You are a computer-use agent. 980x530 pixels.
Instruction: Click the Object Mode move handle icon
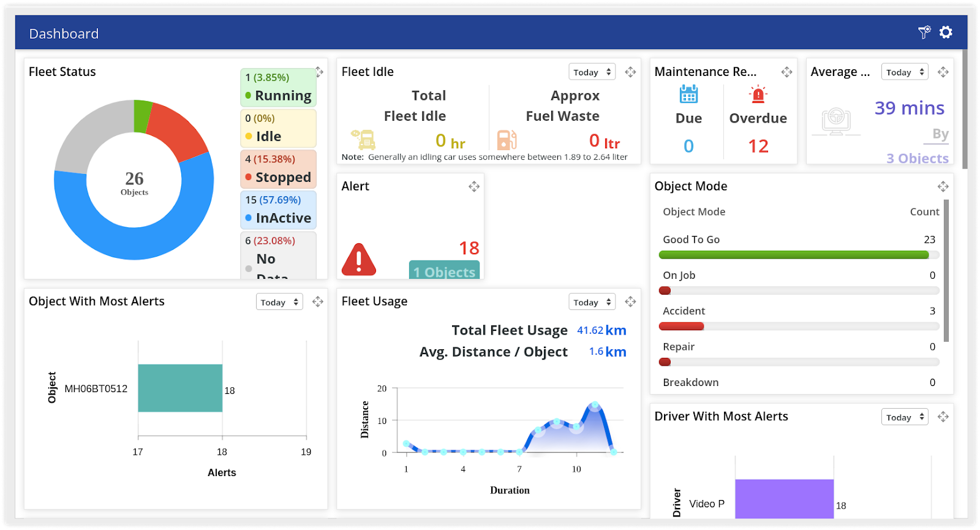pyautogui.click(x=943, y=186)
